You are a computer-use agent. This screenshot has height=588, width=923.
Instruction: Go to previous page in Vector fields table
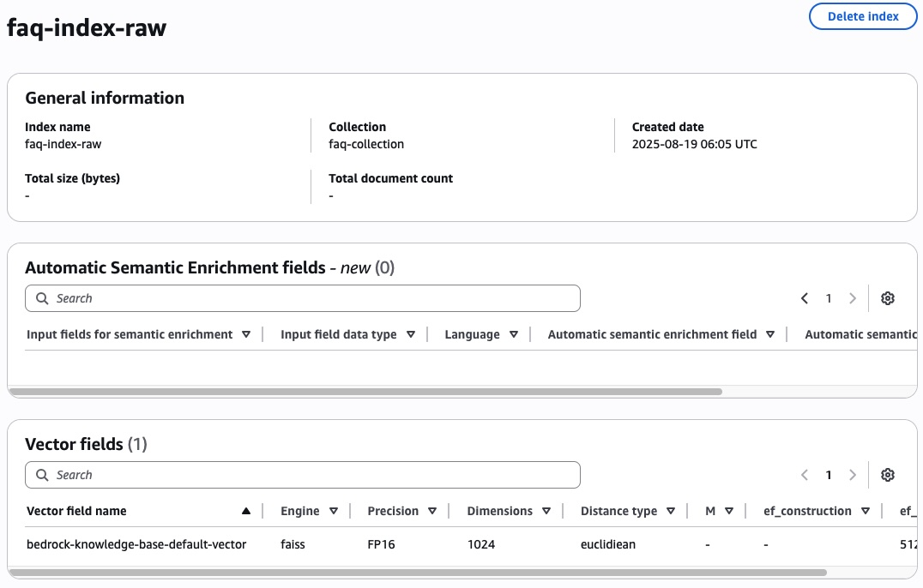pyautogui.click(x=805, y=475)
